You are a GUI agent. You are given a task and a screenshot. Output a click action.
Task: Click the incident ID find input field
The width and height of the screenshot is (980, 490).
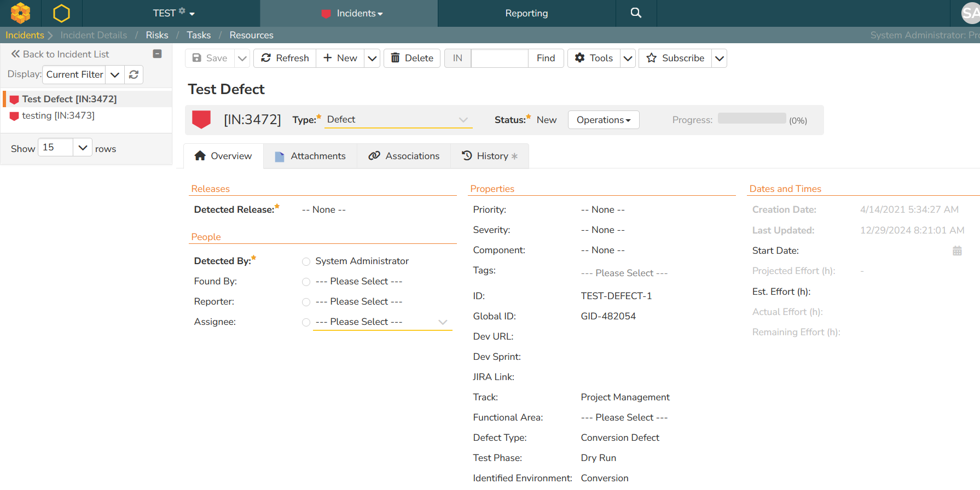pyautogui.click(x=499, y=58)
